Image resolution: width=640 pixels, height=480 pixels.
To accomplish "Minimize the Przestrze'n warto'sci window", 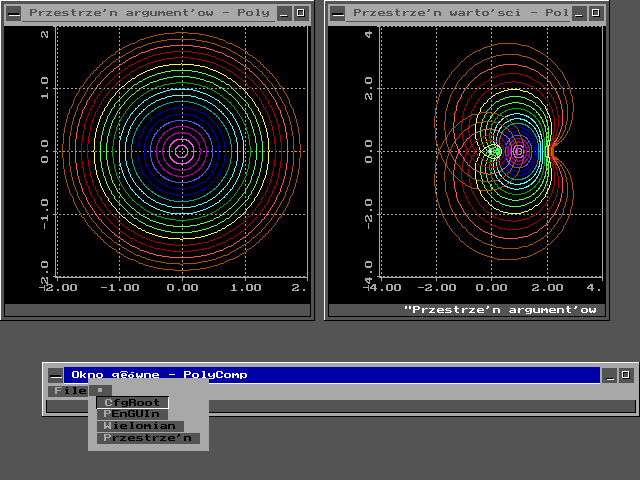I will (581, 13).
